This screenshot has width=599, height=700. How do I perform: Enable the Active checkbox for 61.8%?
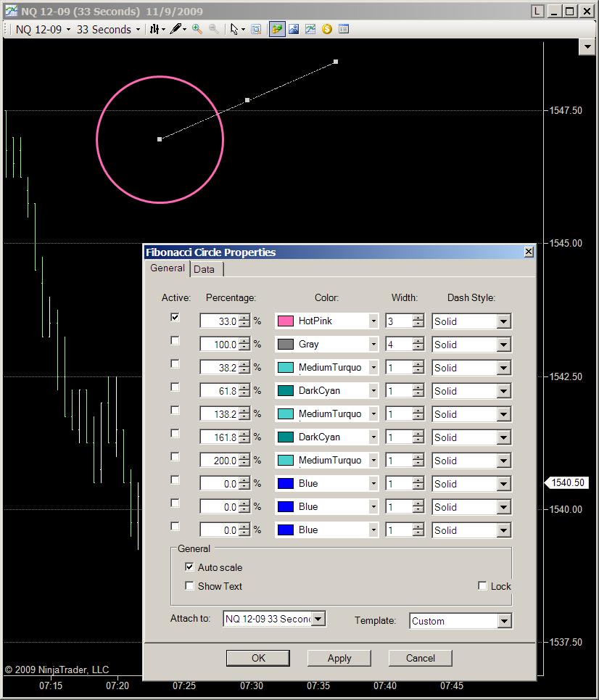tap(175, 387)
